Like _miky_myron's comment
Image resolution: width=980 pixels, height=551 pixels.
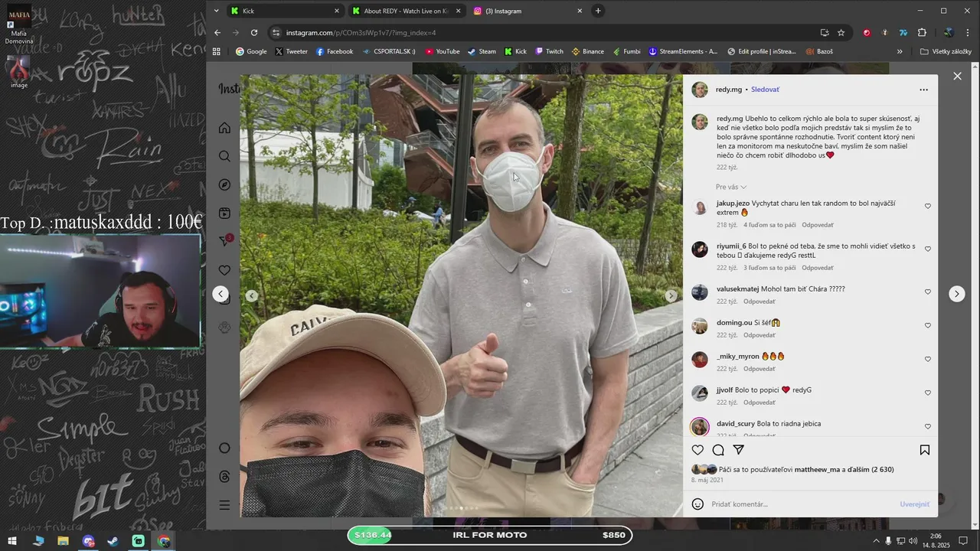point(928,359)
